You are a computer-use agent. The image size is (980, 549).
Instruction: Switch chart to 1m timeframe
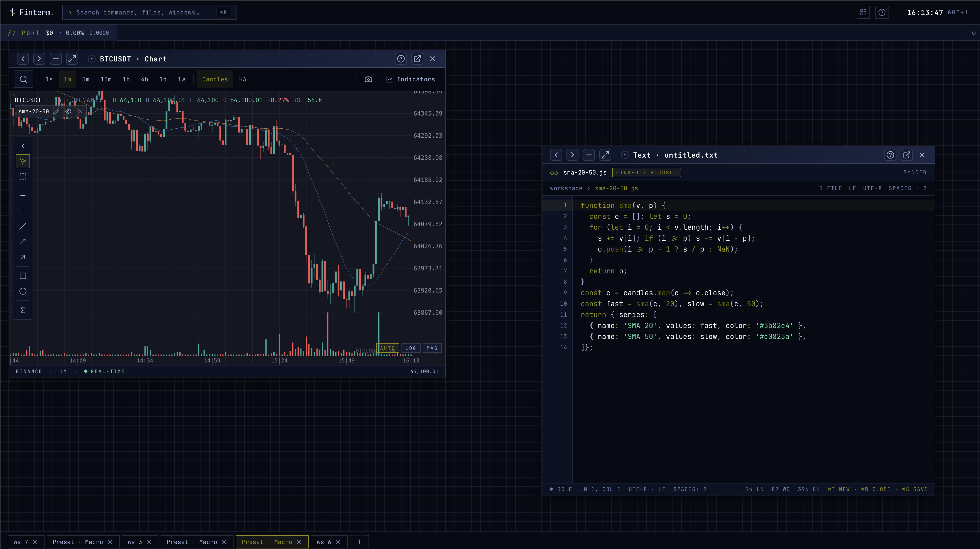(x=67, y=79)
